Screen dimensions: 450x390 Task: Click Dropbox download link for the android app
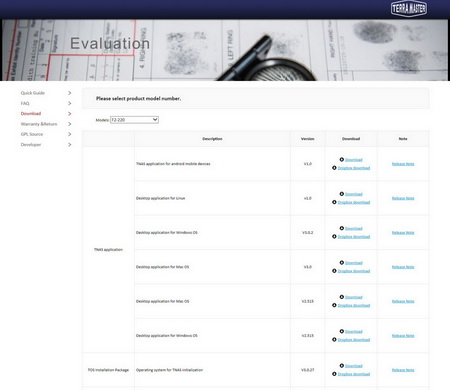coord(354,168)
